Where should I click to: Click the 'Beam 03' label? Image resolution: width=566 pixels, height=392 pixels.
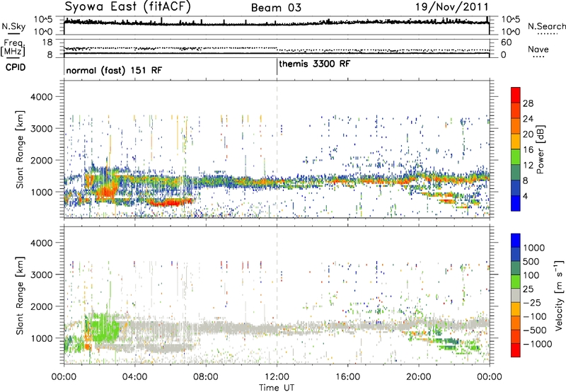(276, 8)
